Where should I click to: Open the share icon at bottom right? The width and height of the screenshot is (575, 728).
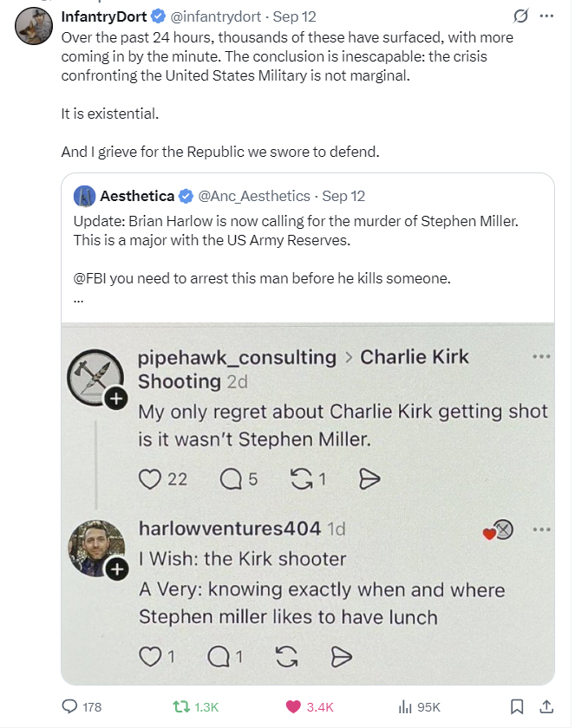click(546, 706)
